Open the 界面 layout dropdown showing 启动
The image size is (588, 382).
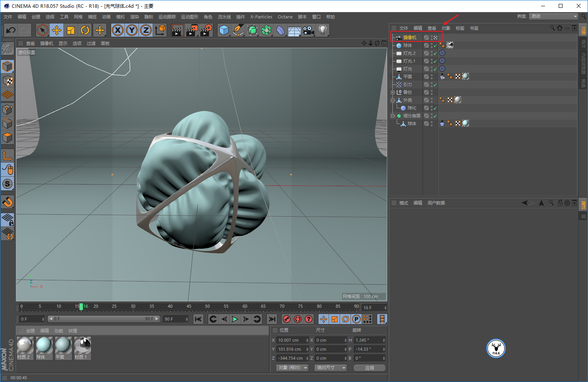(x=554, y=16)
